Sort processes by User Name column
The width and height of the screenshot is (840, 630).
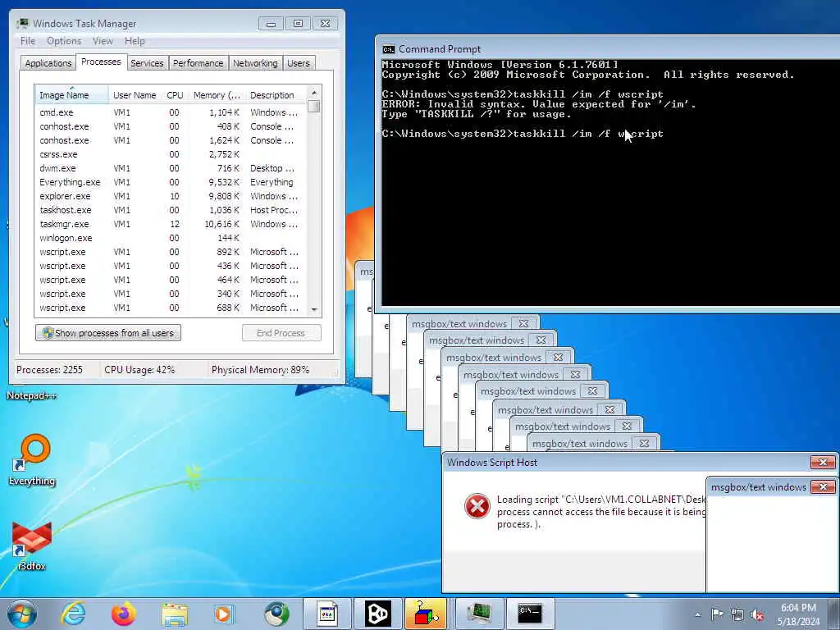coord(135,95)
